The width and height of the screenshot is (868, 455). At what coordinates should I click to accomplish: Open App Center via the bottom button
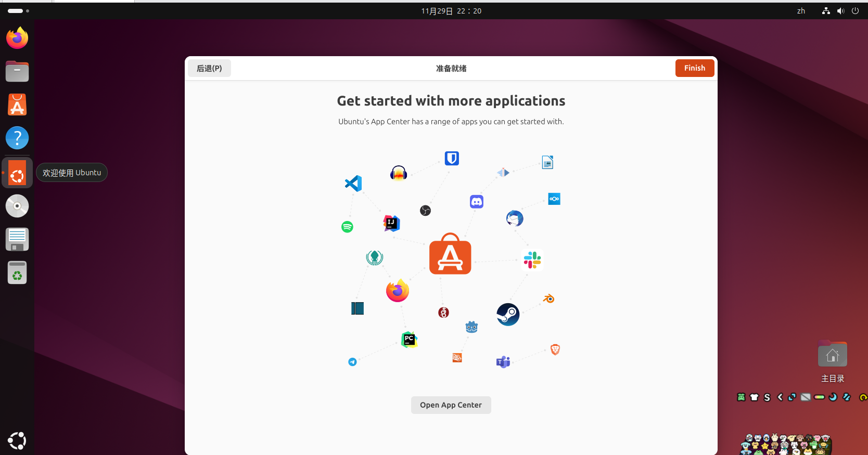(x=451, y=405)
